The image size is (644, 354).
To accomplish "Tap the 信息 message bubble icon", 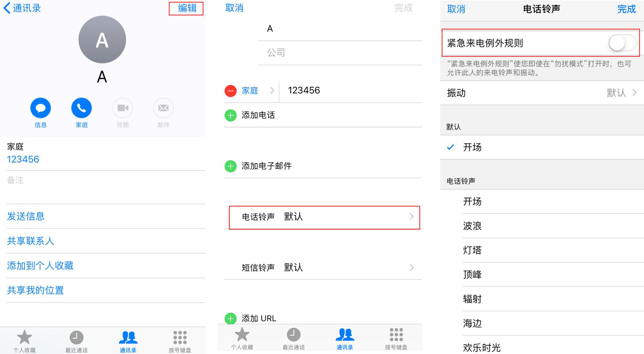I will click(41, 108).
